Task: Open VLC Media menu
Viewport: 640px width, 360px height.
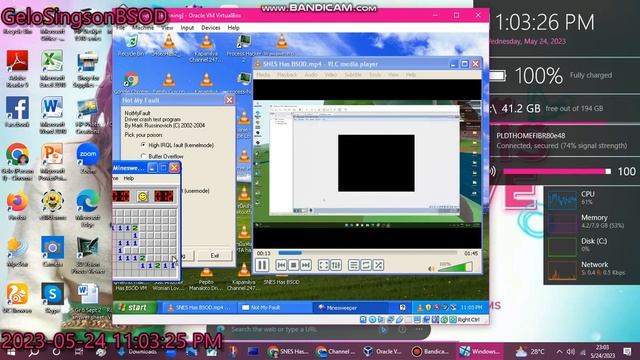Action: (x=263, y=75)
